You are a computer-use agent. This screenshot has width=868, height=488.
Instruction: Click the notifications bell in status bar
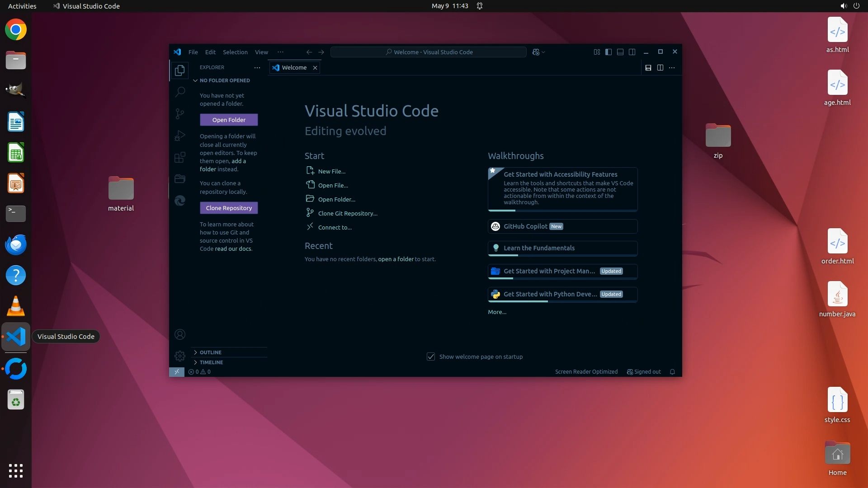pos(672,372)
